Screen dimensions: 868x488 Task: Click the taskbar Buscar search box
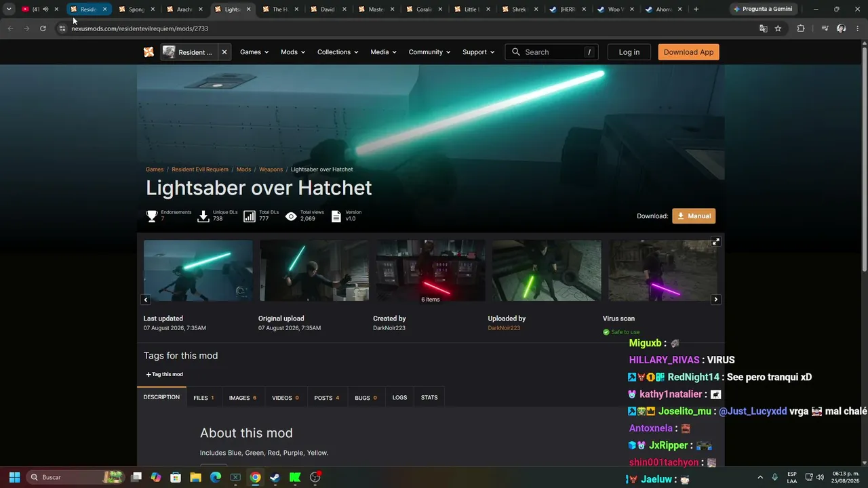pos(77,477)
